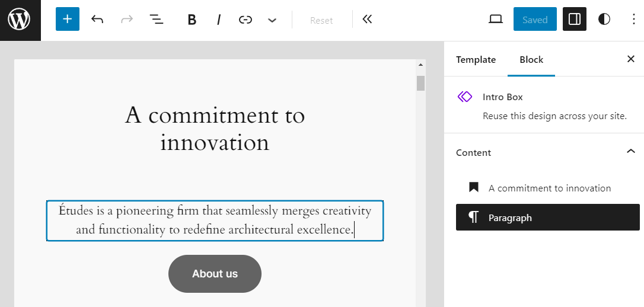Open the document overview list view
Screen dimensions: 644x307
click(156, 20)
